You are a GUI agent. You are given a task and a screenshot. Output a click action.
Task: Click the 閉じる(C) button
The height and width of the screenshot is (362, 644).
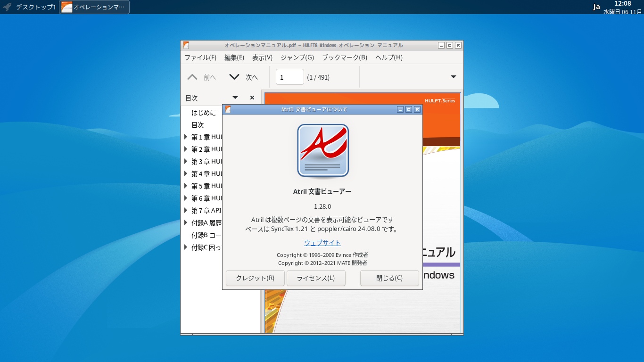[389, 278]
